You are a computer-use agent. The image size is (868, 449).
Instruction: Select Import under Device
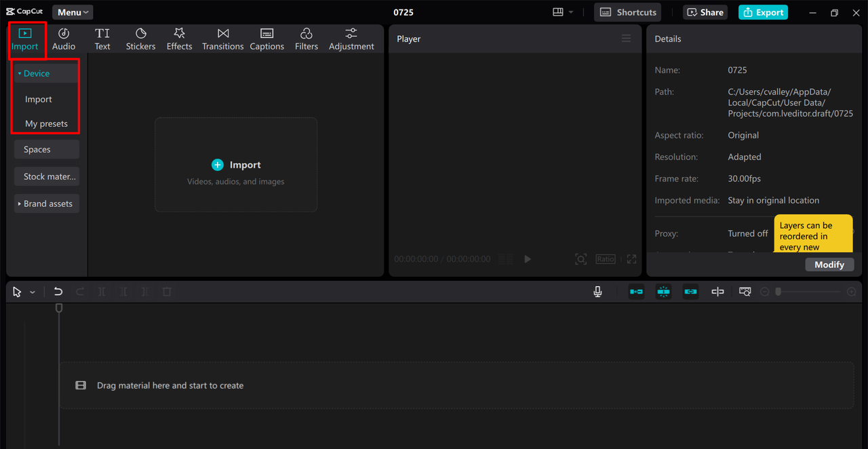39,99
